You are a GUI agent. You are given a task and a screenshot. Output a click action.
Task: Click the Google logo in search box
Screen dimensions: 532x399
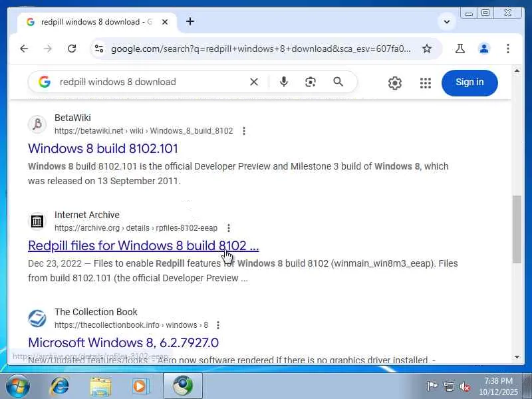tap(45, 82)
